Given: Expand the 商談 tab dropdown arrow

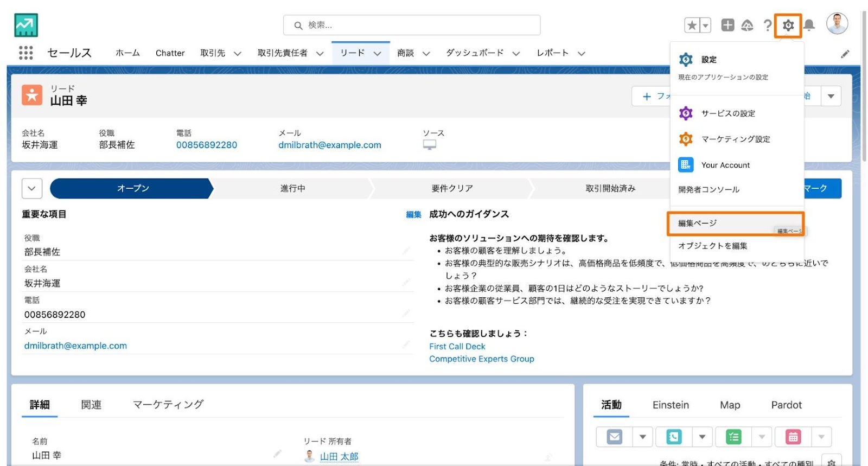Looking at the screenshot, I should pyautogui.click(x=426, y=54).
